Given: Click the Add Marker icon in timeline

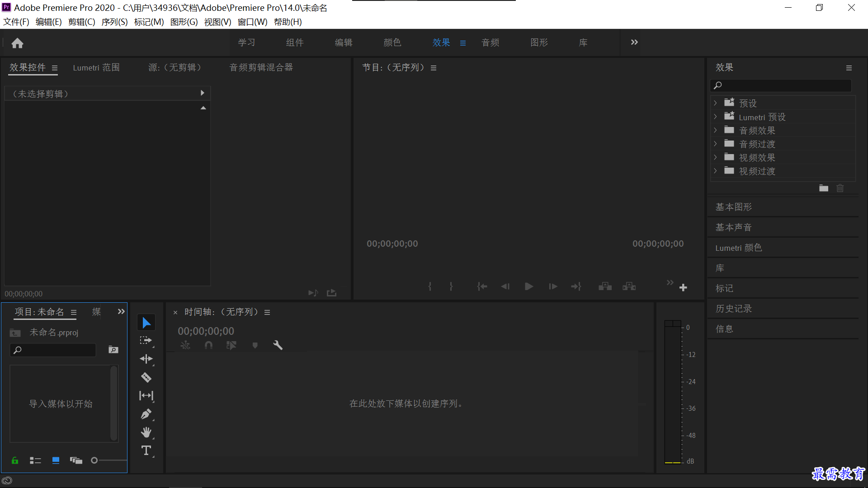Looking at the screenshot, I should [x=255, y=345].
